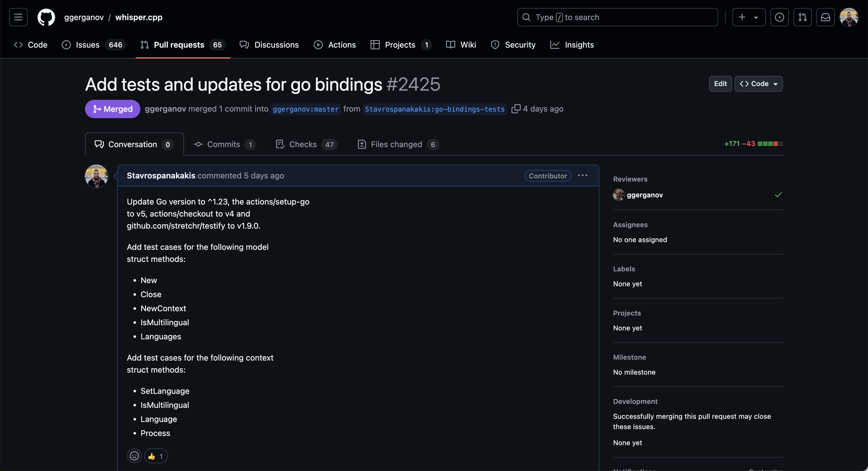Open Stavrospanakakis:go-bindings-tests branch link
The height and width of the screenshot is (471, 868).
coord(435,109)
